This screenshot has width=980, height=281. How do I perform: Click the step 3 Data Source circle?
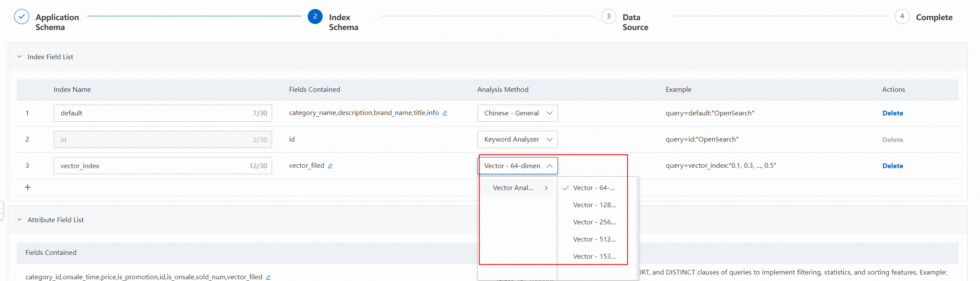pos(608,17)
